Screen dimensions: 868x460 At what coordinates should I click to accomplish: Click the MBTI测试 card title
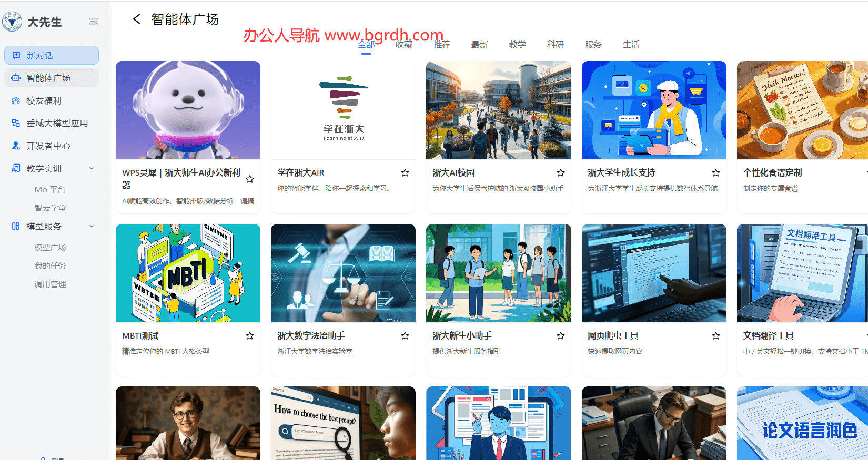(140, 336)
